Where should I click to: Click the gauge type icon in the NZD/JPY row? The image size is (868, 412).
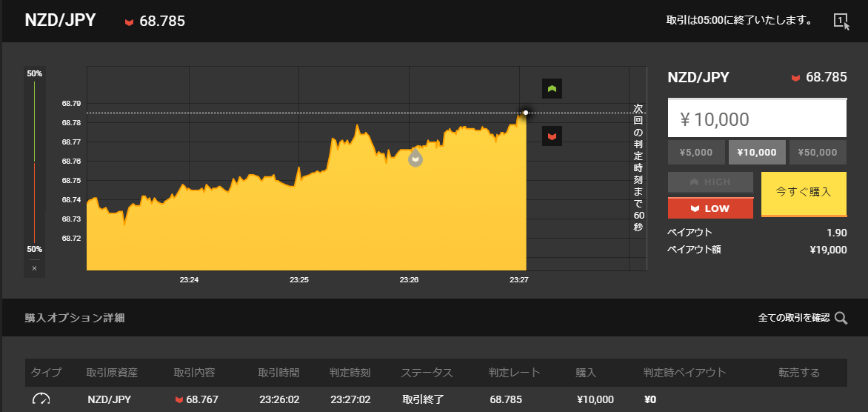(x=41, y=399)
